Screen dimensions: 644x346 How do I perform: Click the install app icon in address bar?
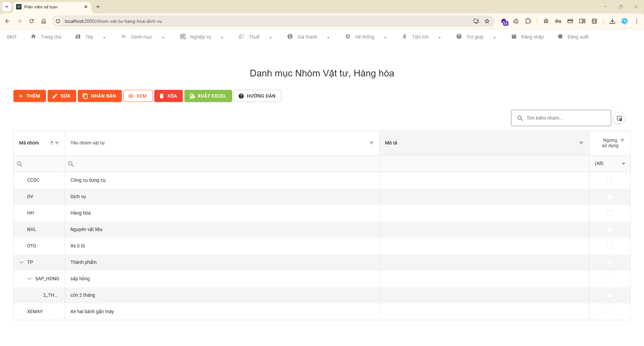(476, 21)
